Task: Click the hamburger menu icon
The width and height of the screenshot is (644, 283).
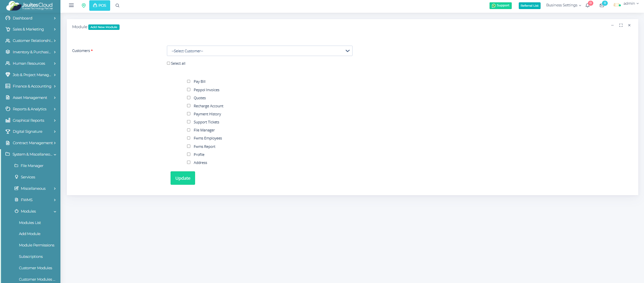Action: pyautogui.click(x=71, y=5)
